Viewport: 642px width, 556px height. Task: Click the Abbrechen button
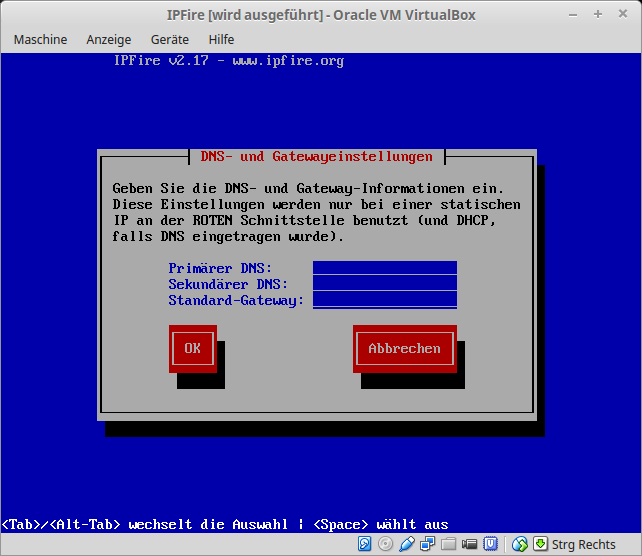(405, 348)
